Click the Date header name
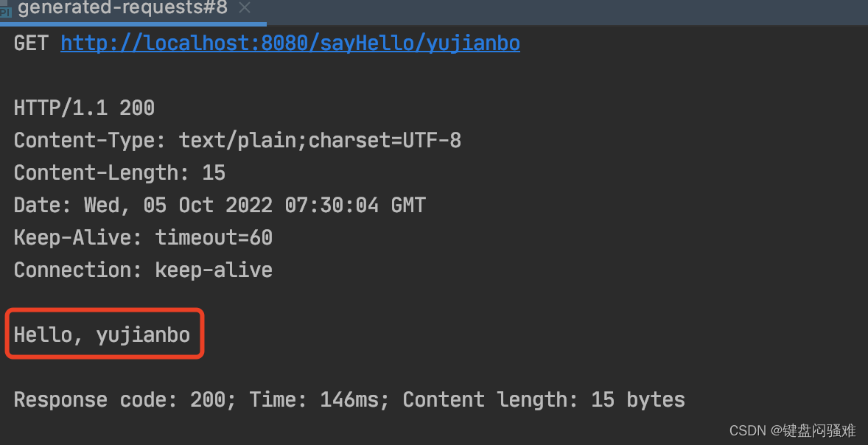The image size is (868, 445). (43, 206)
